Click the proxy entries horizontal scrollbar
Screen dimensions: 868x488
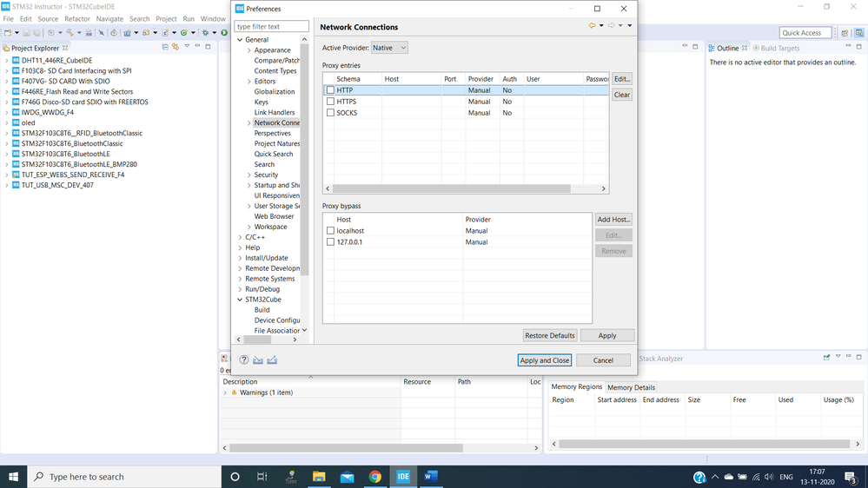coord(452,188)
